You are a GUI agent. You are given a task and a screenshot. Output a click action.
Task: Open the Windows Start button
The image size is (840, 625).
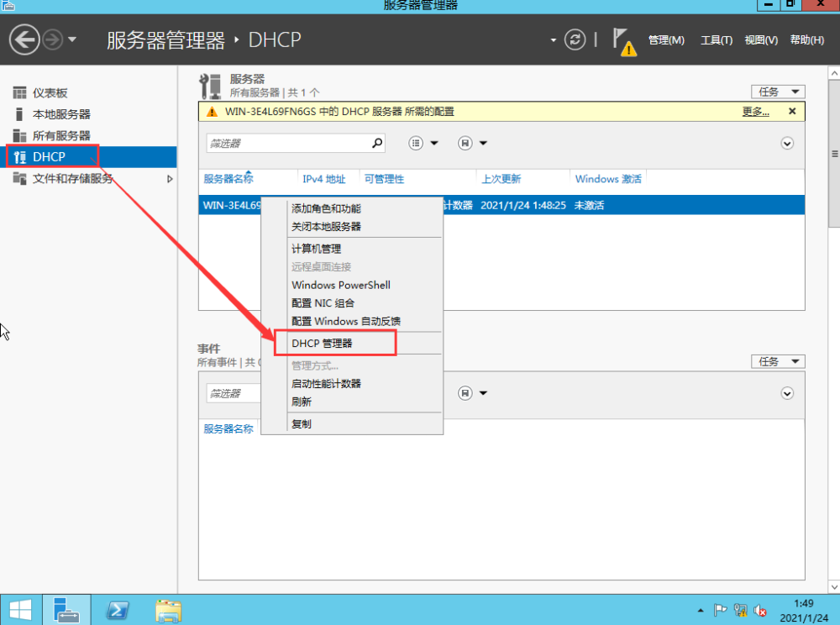coord(20,610)
